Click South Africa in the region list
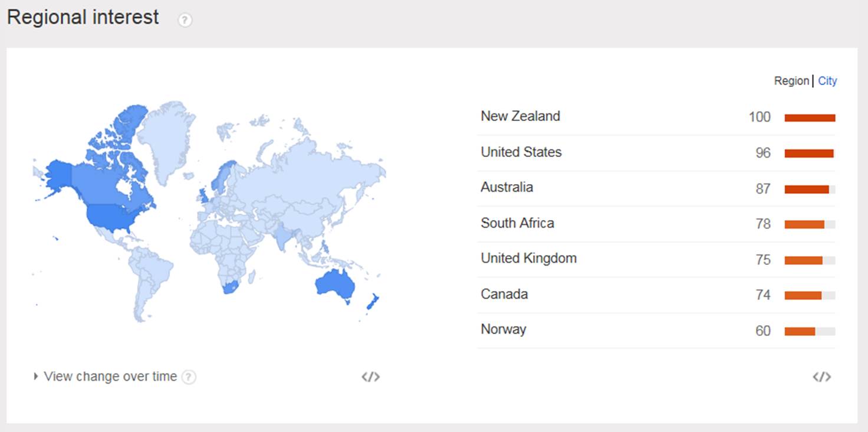Viewport: 868px width, 432px height. (x=517, y=223)
